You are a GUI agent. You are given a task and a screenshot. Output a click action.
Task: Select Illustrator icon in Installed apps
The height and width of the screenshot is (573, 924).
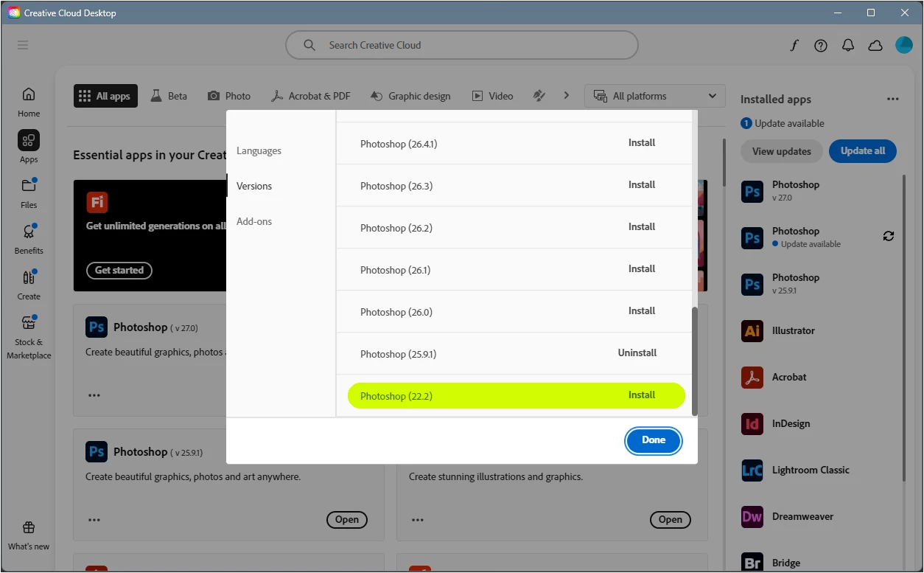pos(752,331)
